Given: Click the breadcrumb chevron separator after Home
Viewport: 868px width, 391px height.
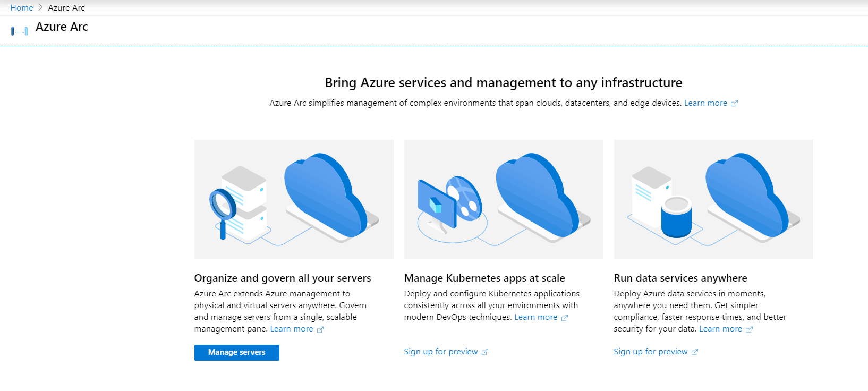Looking at the screenshot, I should point(40,7).
